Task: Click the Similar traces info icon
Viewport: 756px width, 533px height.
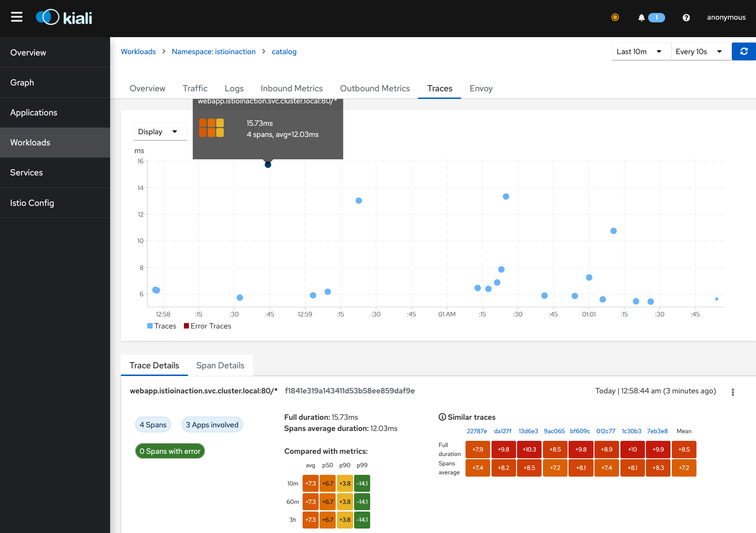Action: point(442,417)
